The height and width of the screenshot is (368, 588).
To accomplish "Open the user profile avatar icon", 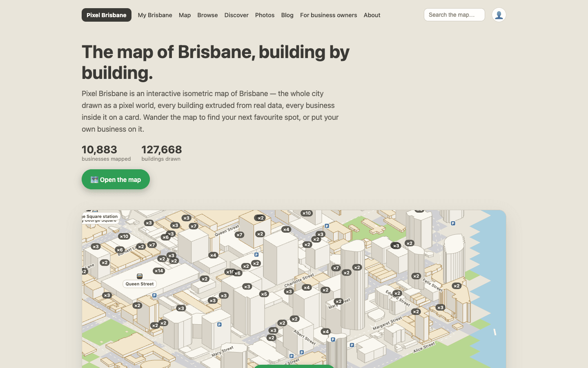I will pyautogui.click(x=499, y=15).
